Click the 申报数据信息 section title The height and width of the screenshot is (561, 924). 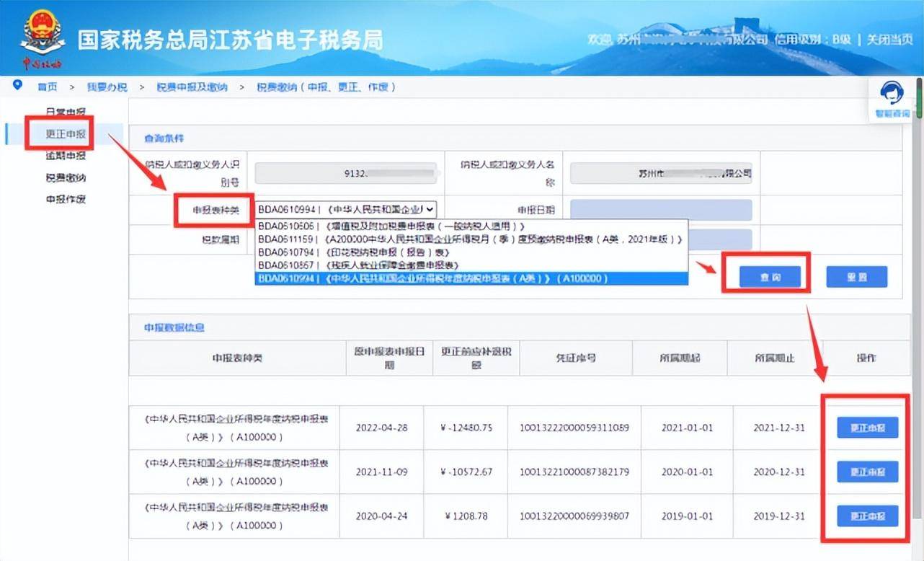tap(174, 327)
